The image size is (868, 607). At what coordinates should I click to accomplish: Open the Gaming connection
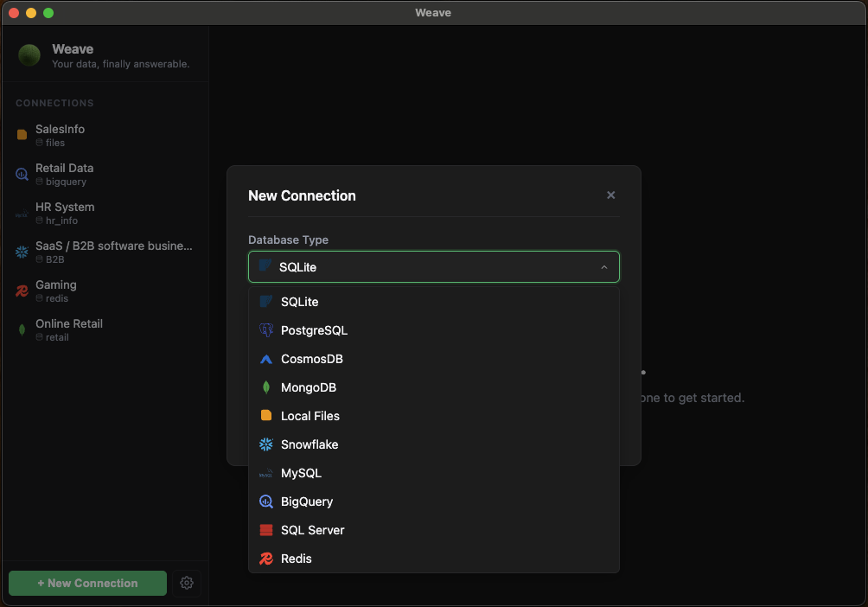point(105,291)
